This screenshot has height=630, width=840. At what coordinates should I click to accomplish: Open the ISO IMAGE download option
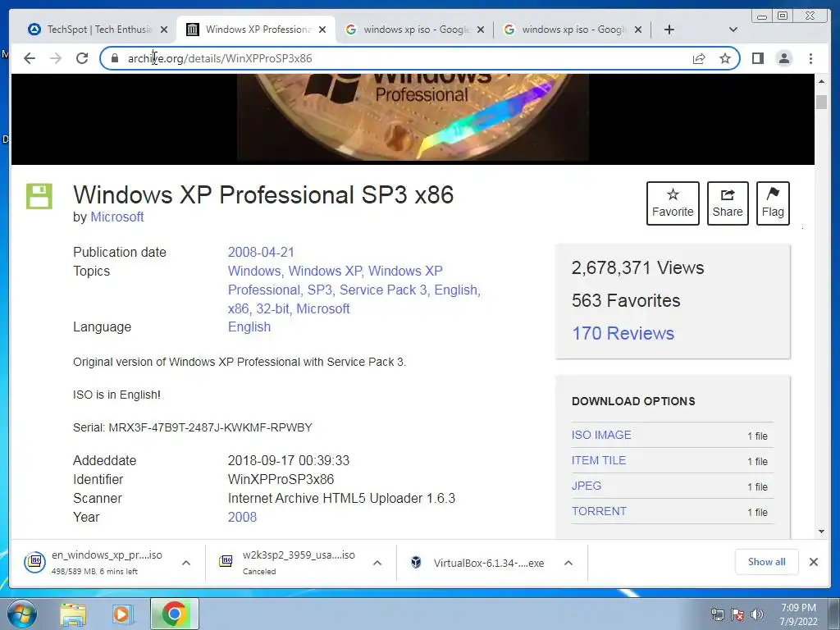pos(601,435)
